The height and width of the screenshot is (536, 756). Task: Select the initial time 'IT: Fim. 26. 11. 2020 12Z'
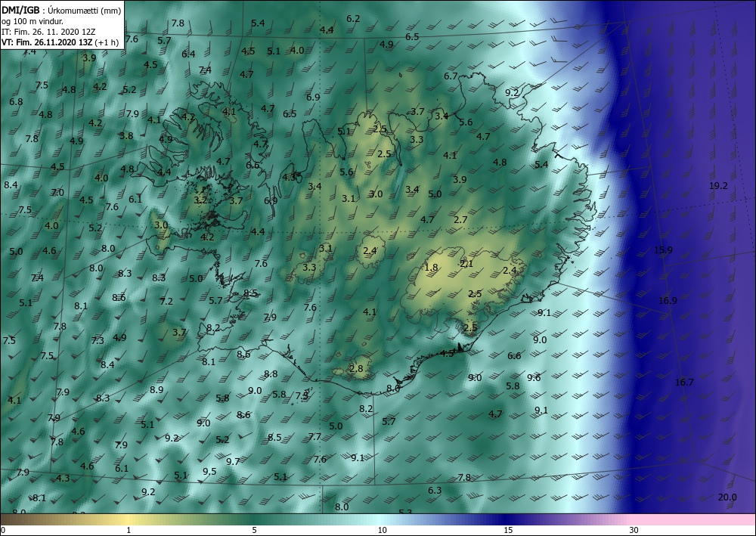coord(48,31)
